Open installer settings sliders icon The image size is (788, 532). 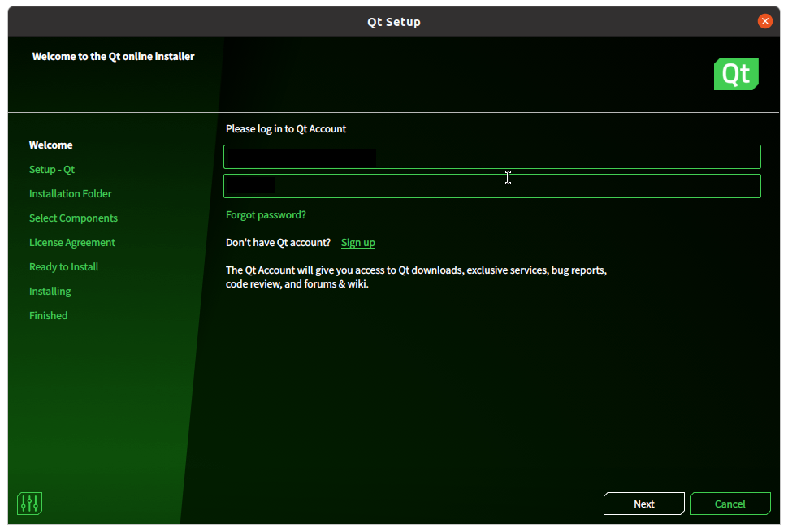click(29, 504)
